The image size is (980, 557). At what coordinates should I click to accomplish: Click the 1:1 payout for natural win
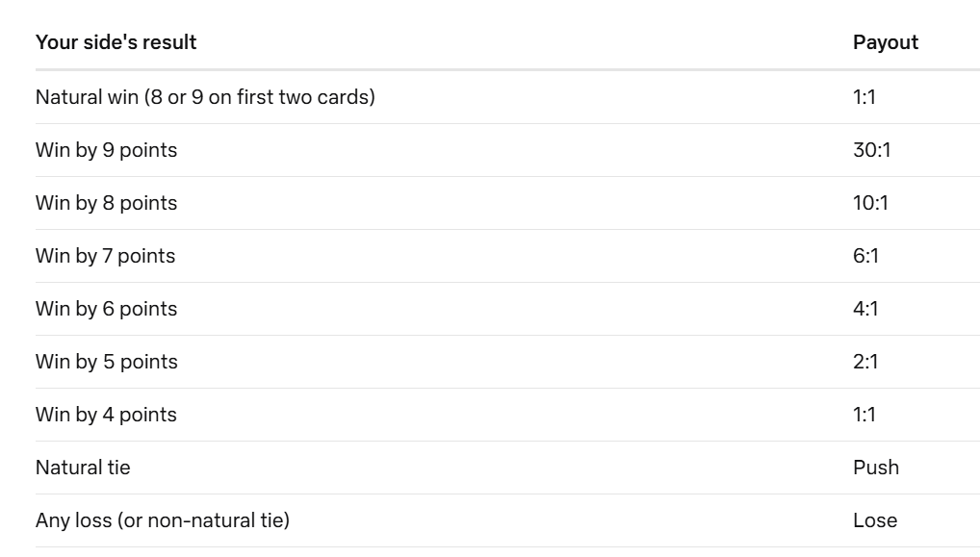pos(864,97)
